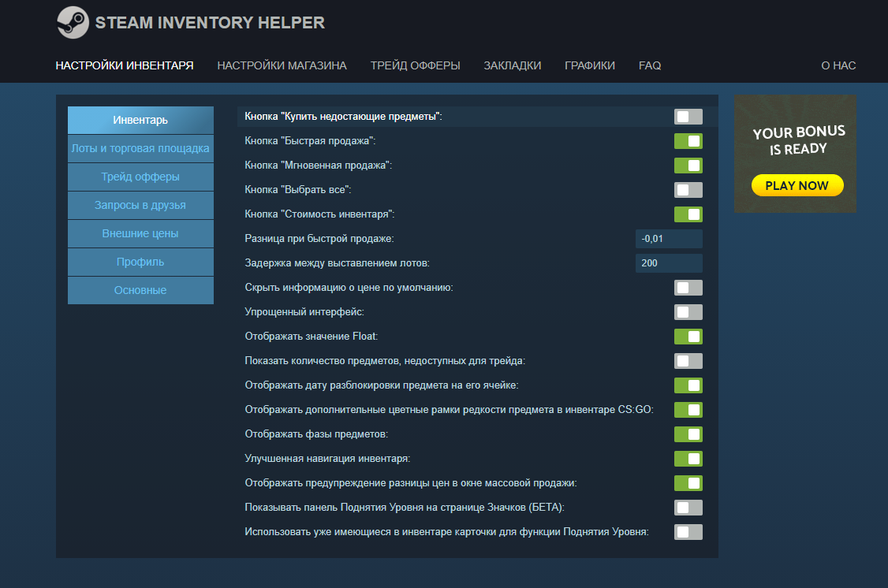Turn off the 'Мгновенная продажа' button toggle
This screenshot has height=588, width=888.
click(688, 166)
